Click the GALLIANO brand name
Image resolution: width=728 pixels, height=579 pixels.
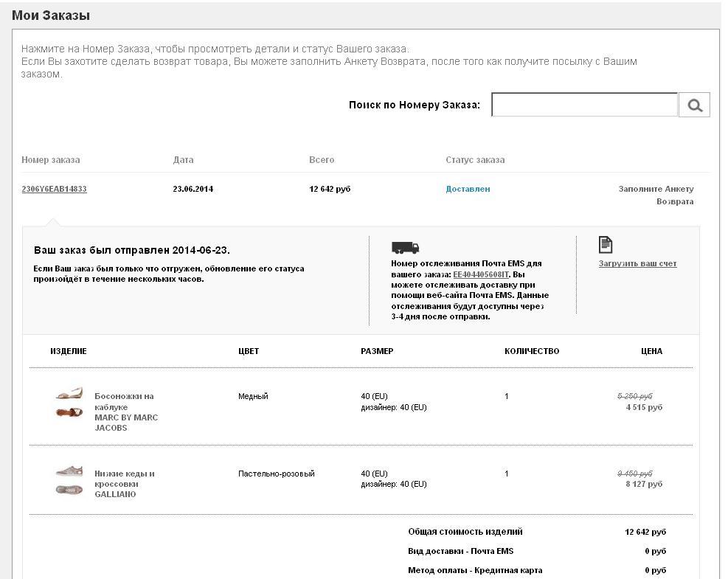tap(115, 494)
